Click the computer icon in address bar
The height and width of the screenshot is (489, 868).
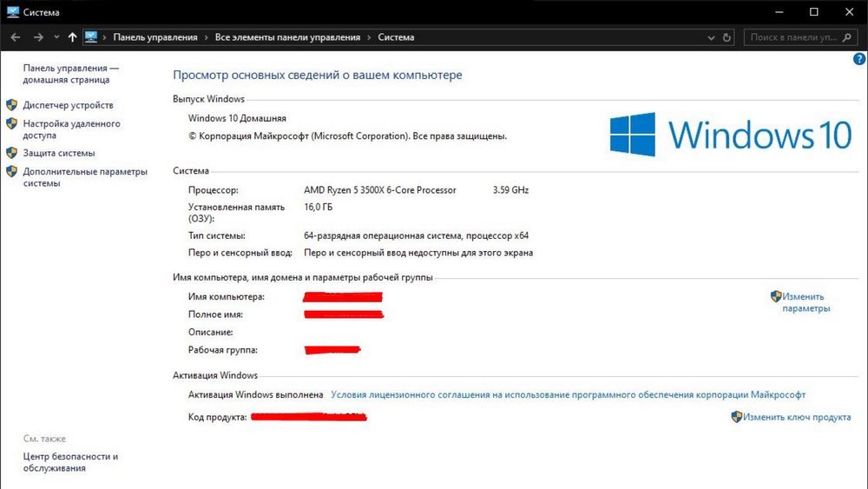[91, 37]
